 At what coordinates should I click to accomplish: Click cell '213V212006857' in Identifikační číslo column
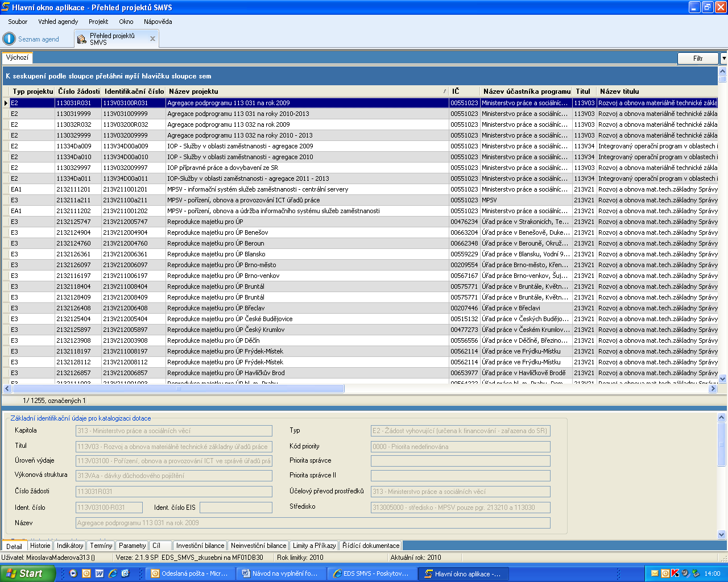[134, 373]
